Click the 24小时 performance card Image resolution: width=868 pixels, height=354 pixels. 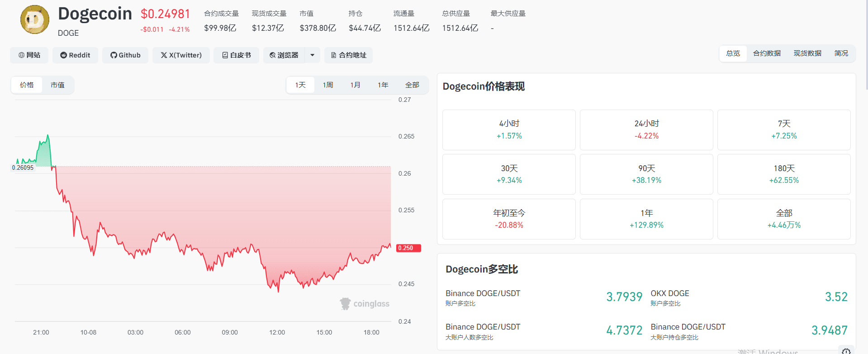point(646,130)
